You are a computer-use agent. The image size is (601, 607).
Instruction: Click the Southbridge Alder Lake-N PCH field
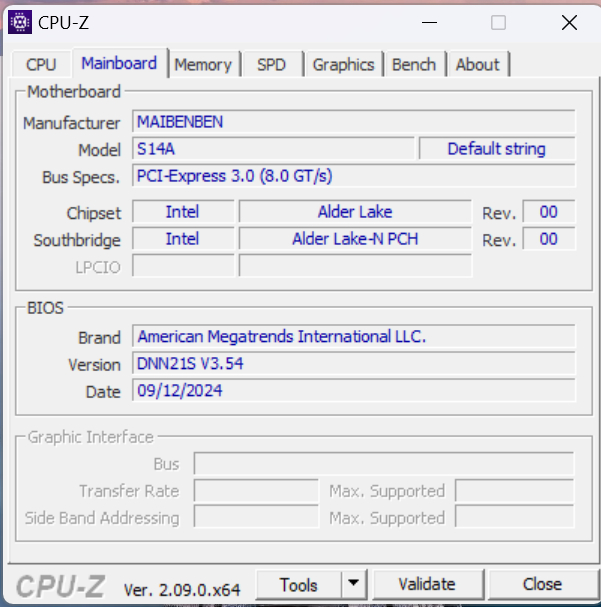(355, 239)
